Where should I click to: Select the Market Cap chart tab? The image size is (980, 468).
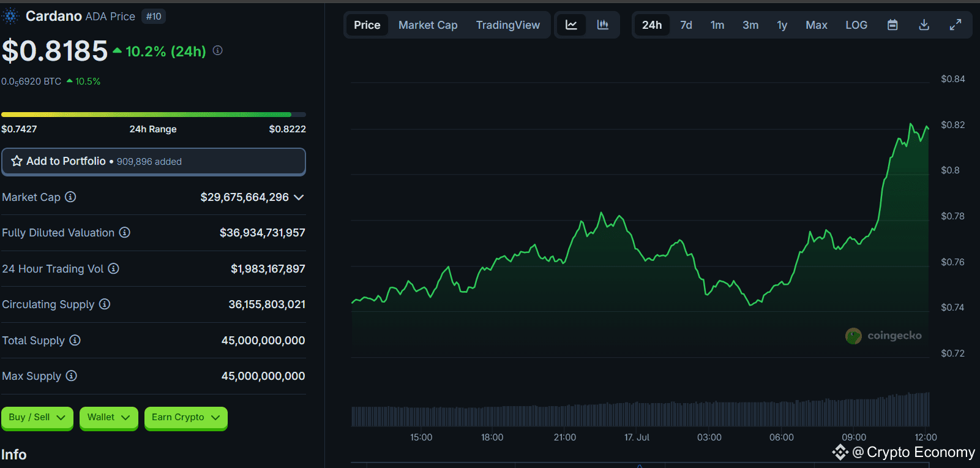coord(428,25)
